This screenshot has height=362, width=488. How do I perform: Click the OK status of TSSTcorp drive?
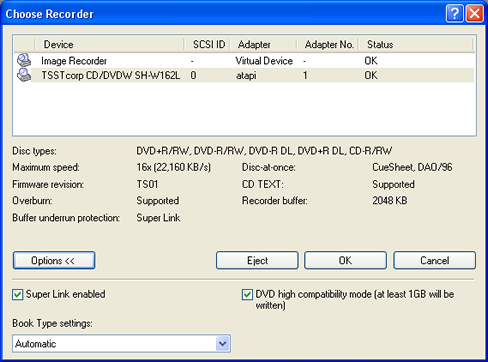371,75
